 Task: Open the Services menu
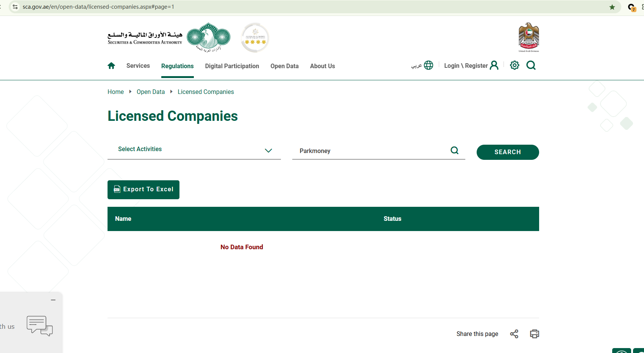pyautogui.click(x=138, y=66)
